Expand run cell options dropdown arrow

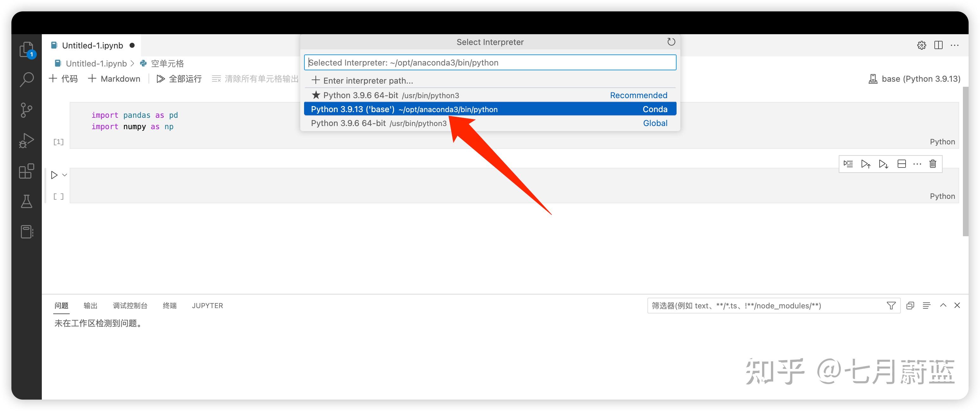pyautogui.click(x=65, y=175)
